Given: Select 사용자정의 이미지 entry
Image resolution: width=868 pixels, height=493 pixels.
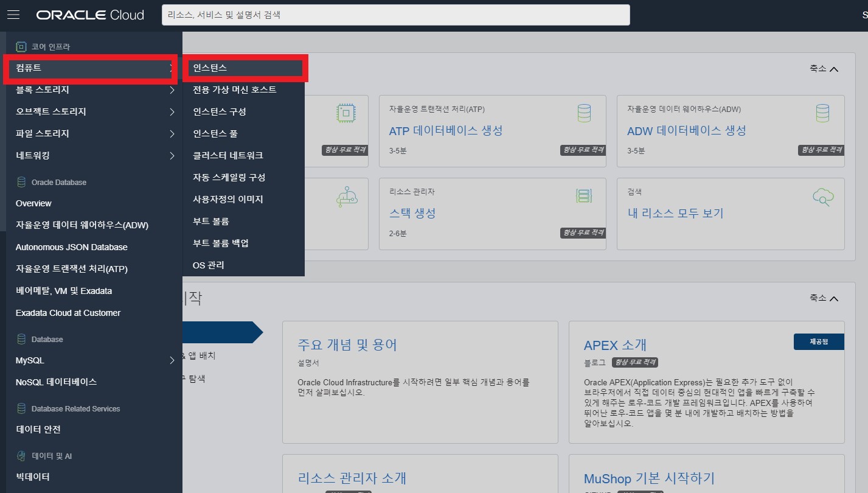Looking at the screenshot, I should click(x=228, y=199).
